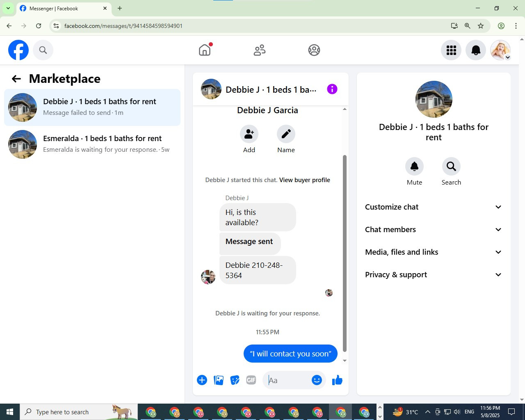Image resolution: width=525 pixels, height=420 pixels.
Task: Open the Facebook logo home link
Action: [x=18, y=50]
